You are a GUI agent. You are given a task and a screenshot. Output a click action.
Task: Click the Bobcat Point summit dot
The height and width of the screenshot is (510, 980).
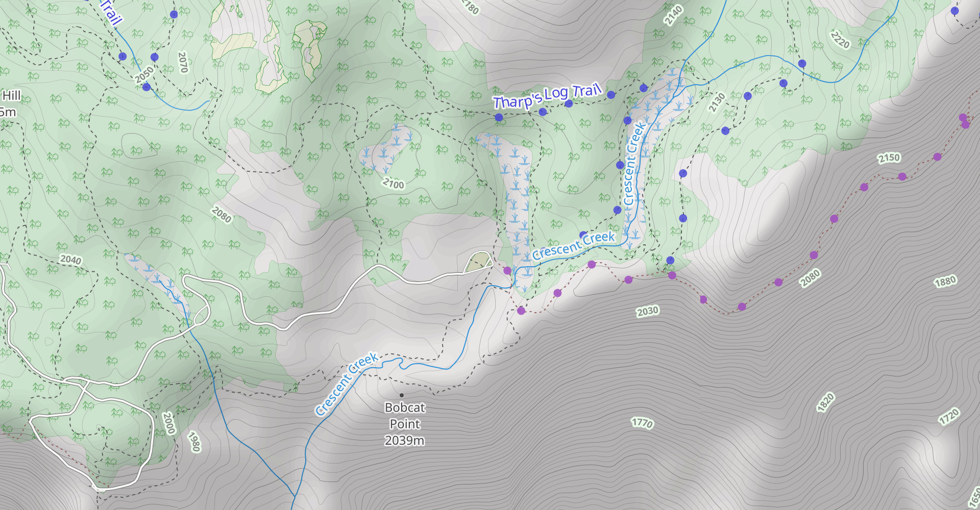click(x=402, y=395)
